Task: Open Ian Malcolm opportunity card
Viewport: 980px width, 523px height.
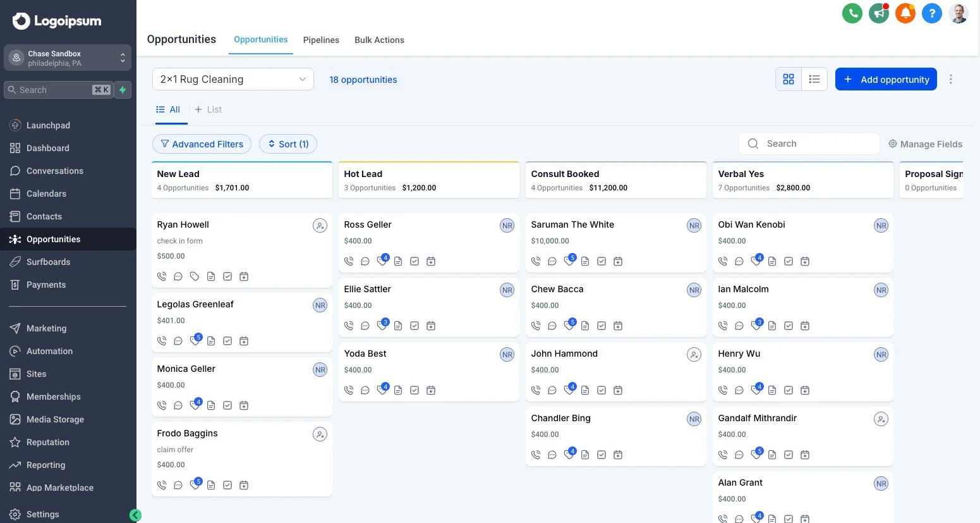Action: 803,307
